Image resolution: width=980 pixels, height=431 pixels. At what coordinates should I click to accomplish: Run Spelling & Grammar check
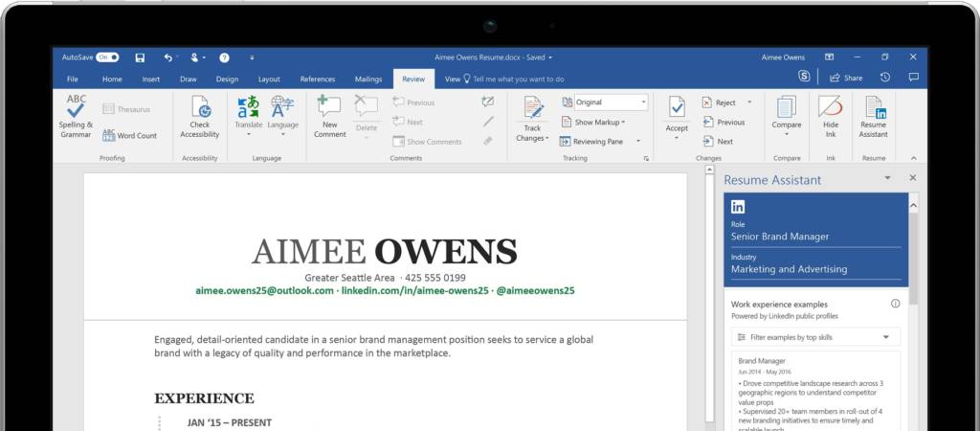pos(76,116)
